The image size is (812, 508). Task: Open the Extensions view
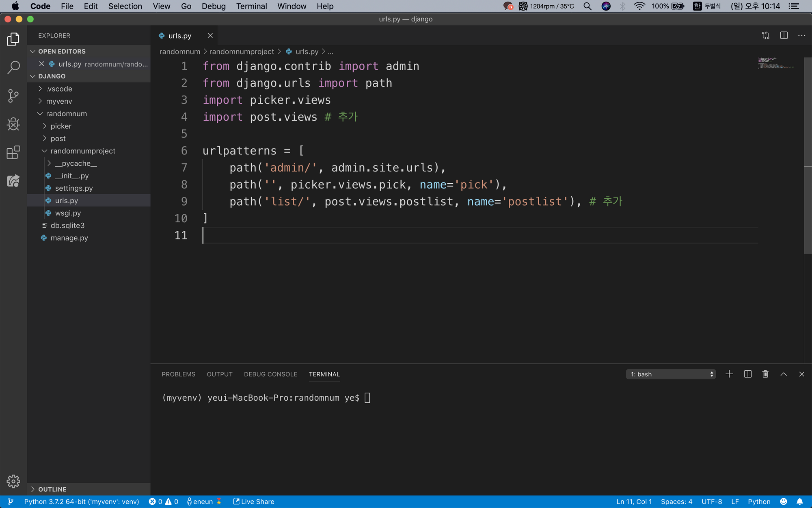[13, 153]
